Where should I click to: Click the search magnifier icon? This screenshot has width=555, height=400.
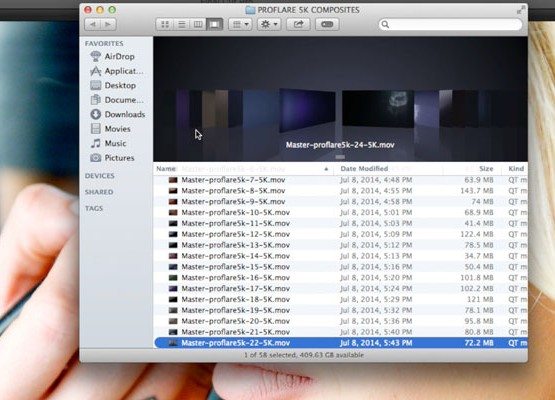[x=385, y=24]
